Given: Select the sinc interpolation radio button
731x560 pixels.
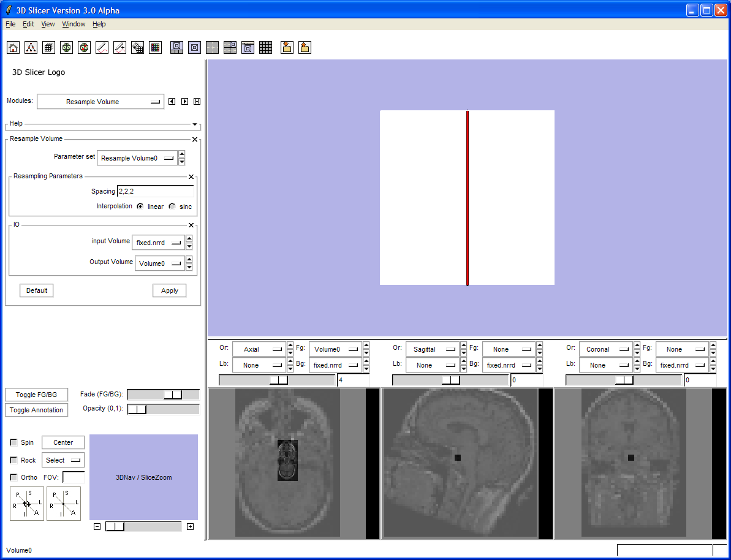Looking at the screenshot, I should coord(172,206).
